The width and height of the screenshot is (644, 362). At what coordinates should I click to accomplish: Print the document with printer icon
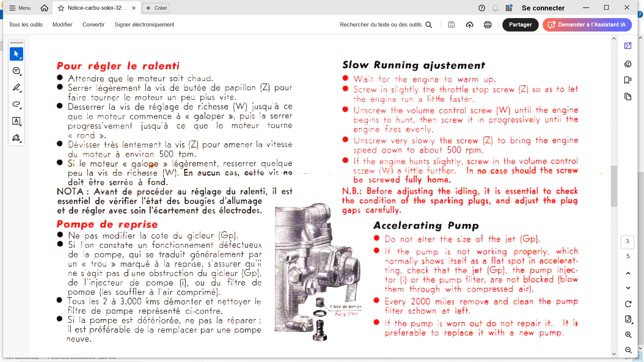pyautogui.click(x=488, y=25)
